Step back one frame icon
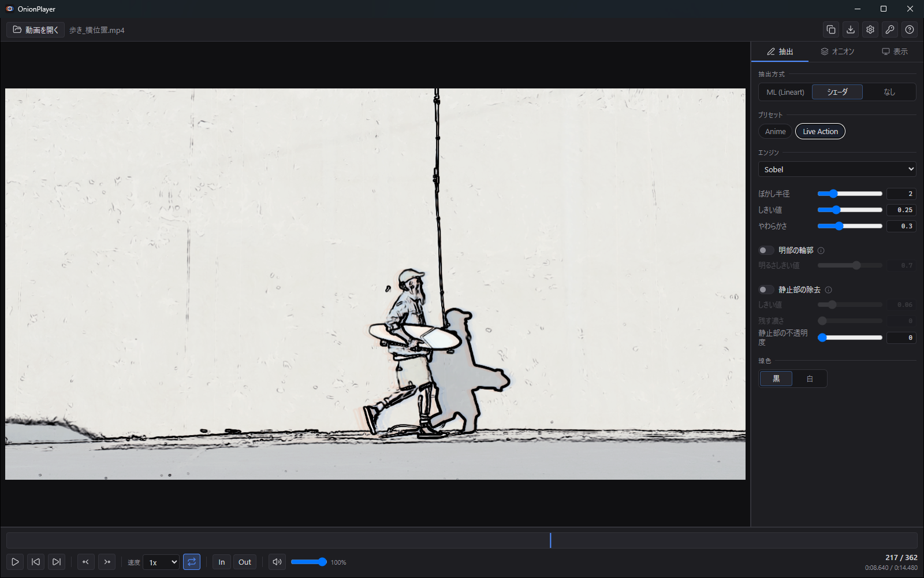Image resolution: width=924 pixels, height=578 pixels. [85, 562]
